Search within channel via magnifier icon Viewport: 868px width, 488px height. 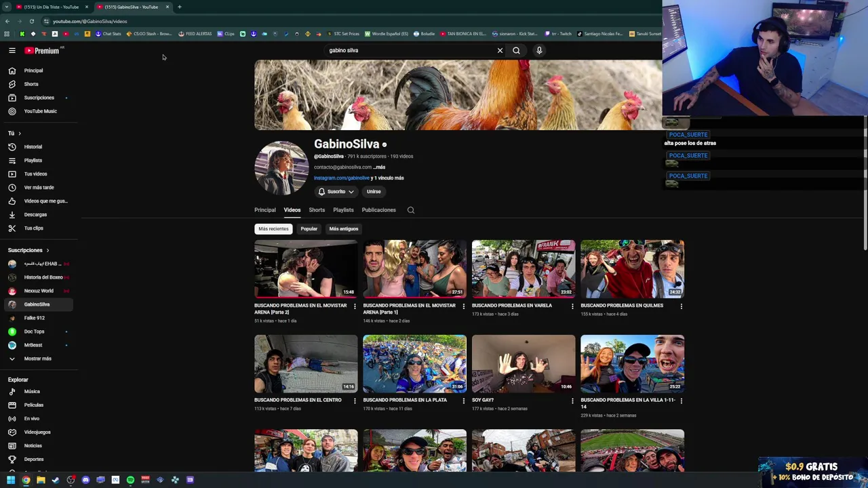click(411, 210)
